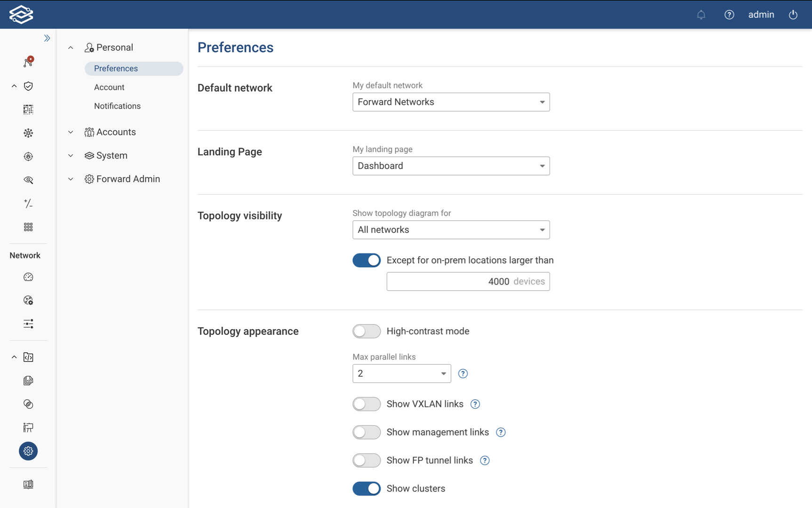The image size is (812, 508).
Task: Disable Show clusters toggle
Action: (366, 489)
